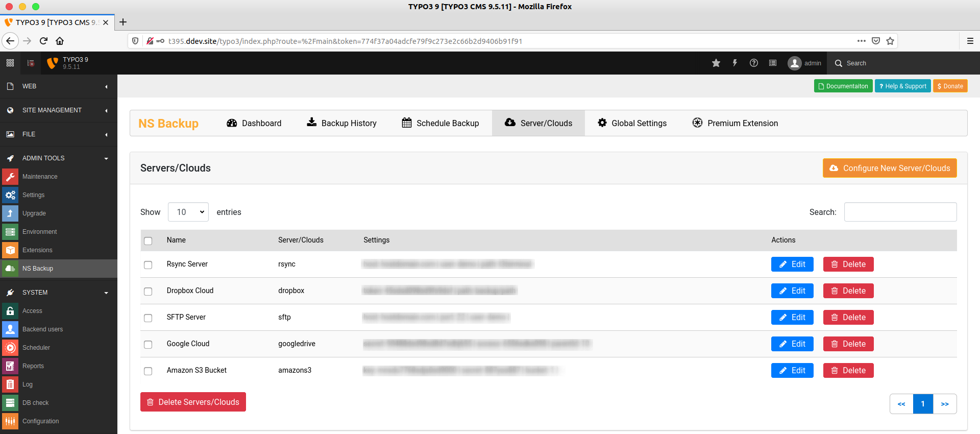980x434 pixels.
Task: Bookmark this page with Firefox star
Action: pos(890,41)
